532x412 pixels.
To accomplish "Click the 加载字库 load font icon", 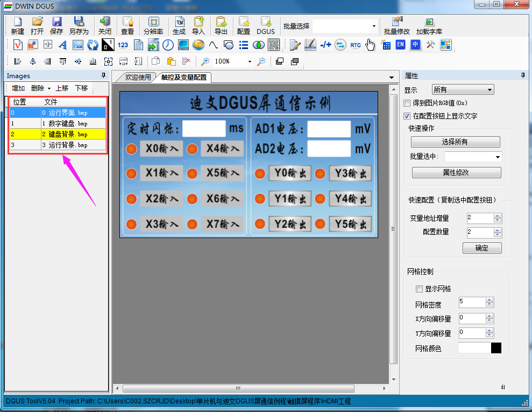I will 429,26.
